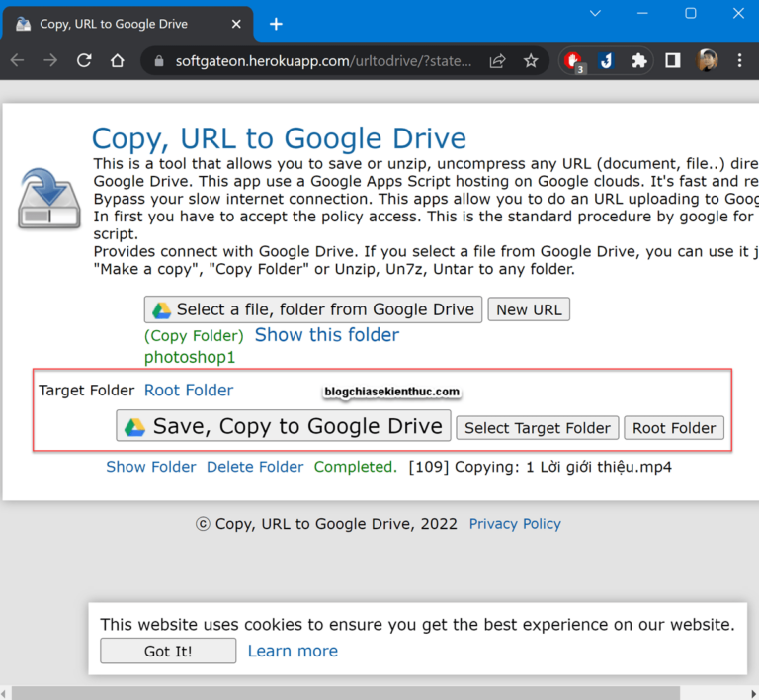Open the Extensions puzzle menu

click(x=639, y=61)
